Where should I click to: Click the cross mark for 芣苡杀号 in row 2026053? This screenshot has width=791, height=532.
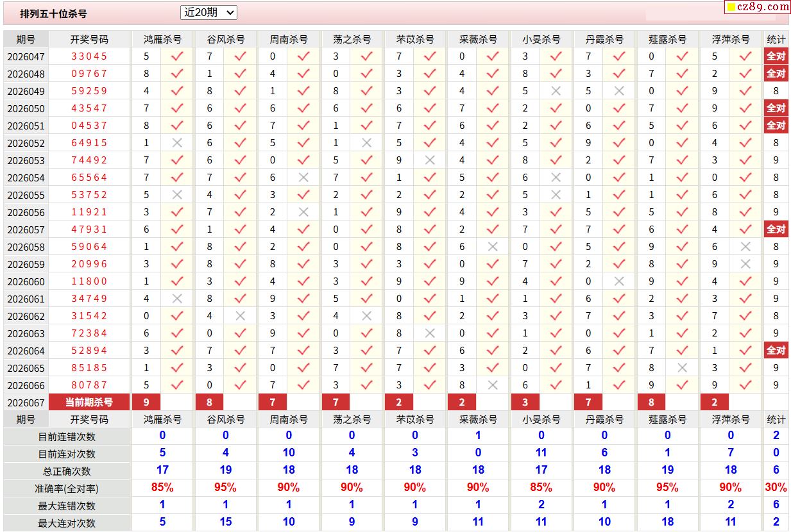pos(430,160)
